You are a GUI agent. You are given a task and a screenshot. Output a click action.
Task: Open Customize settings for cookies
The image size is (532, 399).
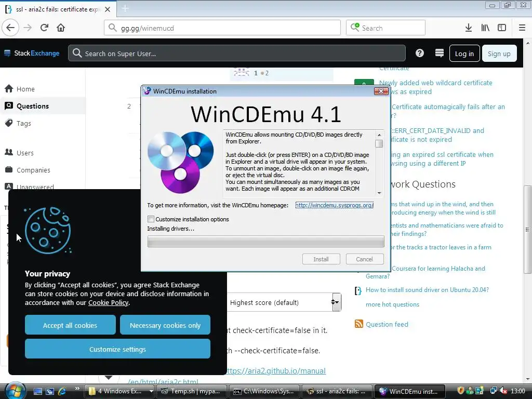point(117,349)
